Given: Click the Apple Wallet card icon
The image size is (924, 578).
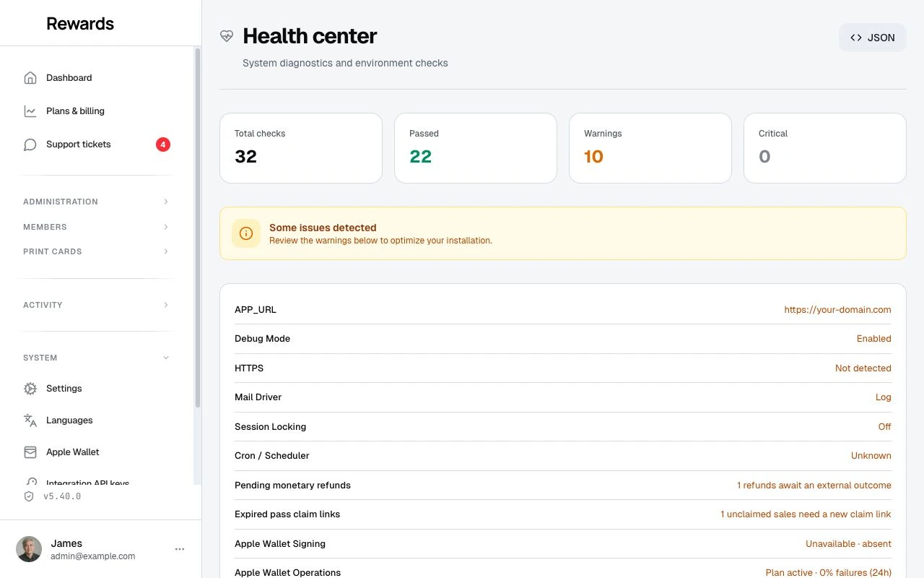Looking at the screenshot, I should click(x=30, y=452).
